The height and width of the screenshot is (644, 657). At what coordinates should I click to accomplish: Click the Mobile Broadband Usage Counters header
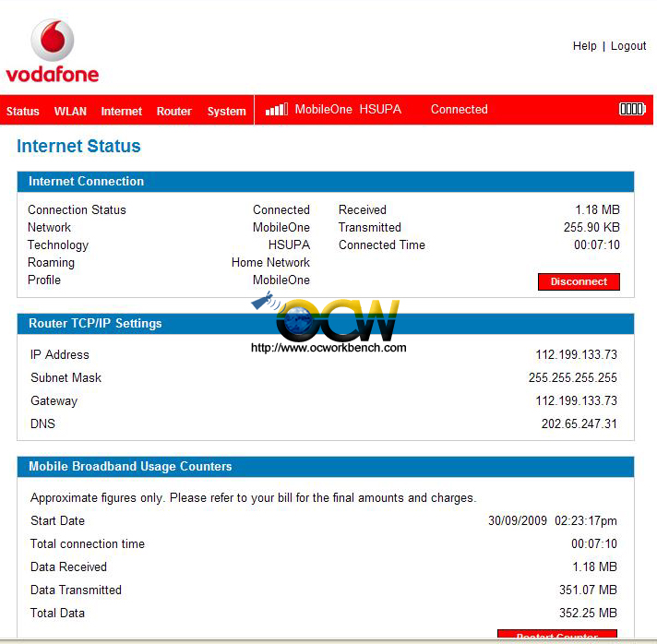[326, 466]
